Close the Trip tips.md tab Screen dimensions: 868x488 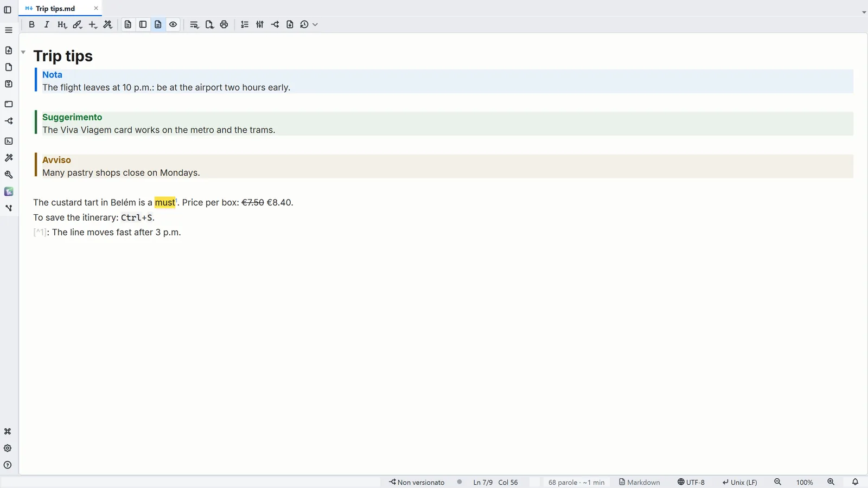pos(96,8)
